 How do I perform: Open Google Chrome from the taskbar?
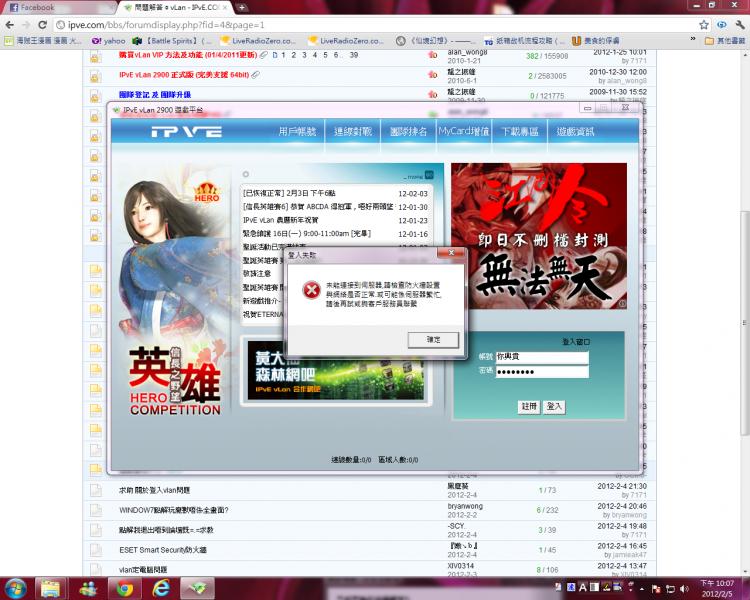click(125, 588)
